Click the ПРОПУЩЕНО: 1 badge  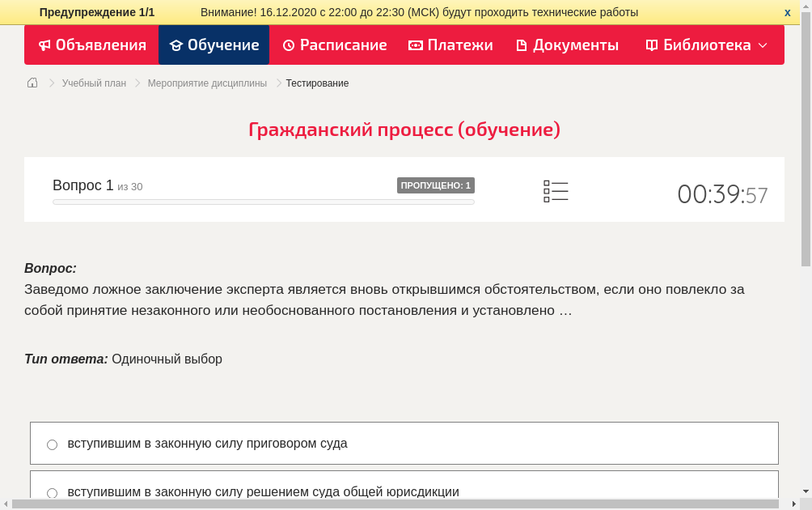point(436,185)
